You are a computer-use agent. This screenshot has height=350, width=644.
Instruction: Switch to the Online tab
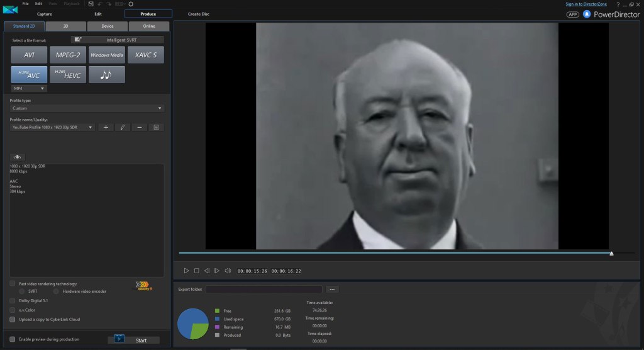click(149, 26)
